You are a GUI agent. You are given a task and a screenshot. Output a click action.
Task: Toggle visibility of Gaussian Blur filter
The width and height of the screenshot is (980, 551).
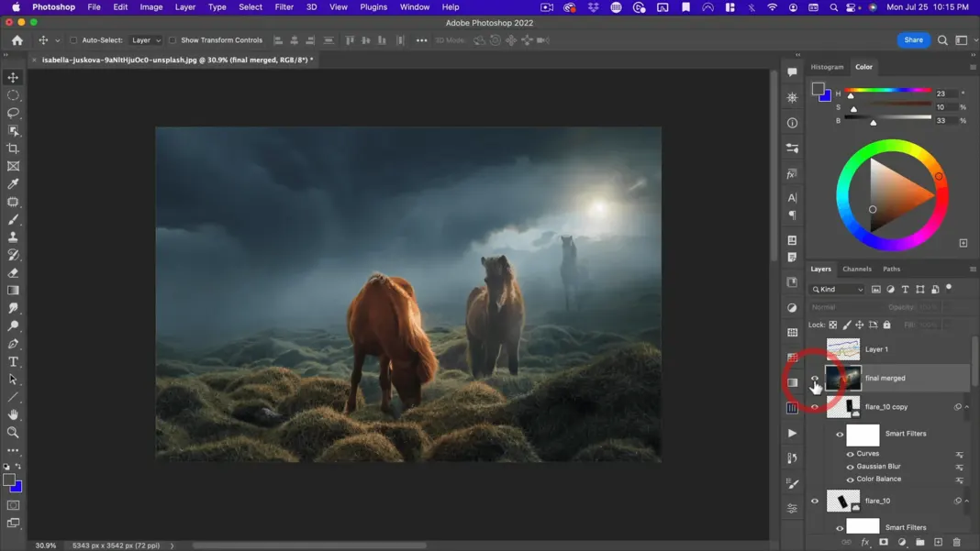(850, 467)
